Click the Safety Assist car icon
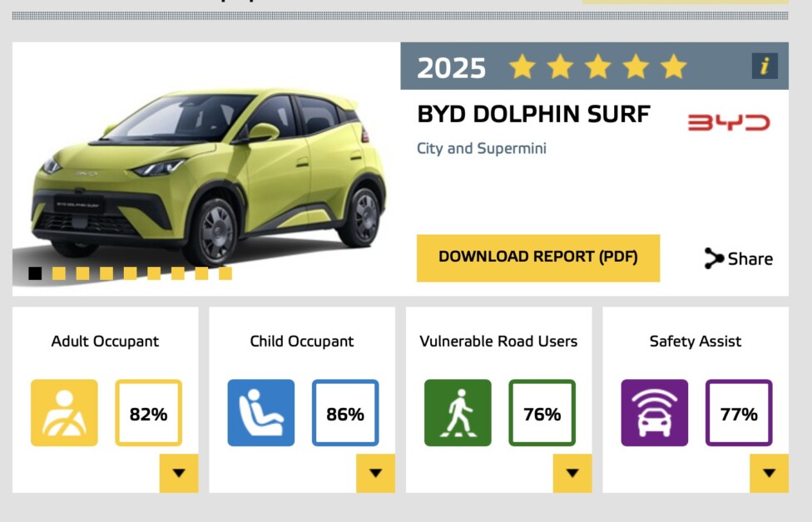Viewport: 812px width, 522px height. point(655,413)
